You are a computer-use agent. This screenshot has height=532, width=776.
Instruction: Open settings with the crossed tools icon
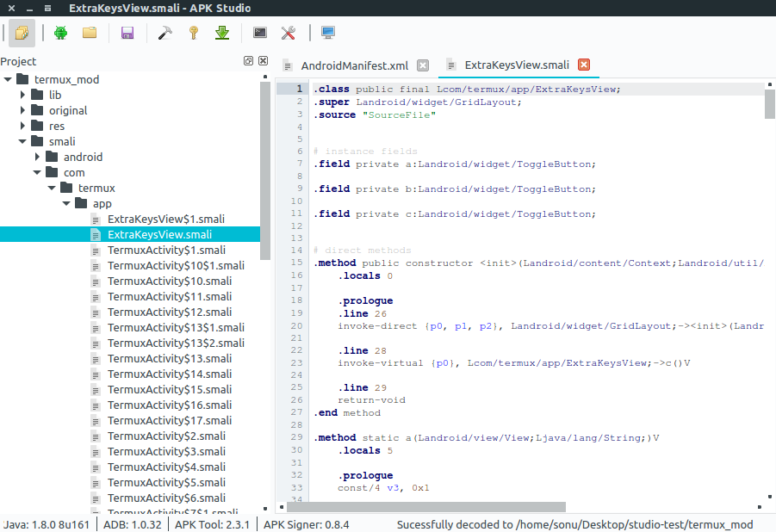[288, 34]
